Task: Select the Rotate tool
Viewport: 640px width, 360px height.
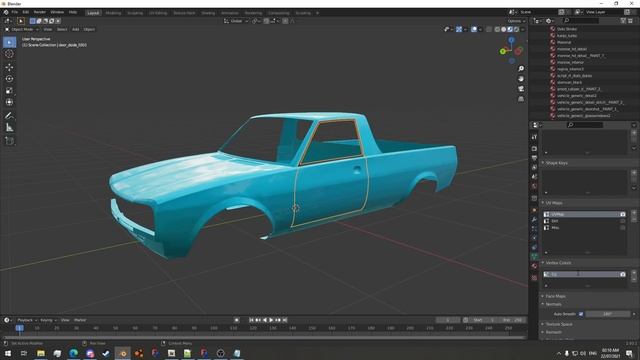Action: [x=9, y=79]
